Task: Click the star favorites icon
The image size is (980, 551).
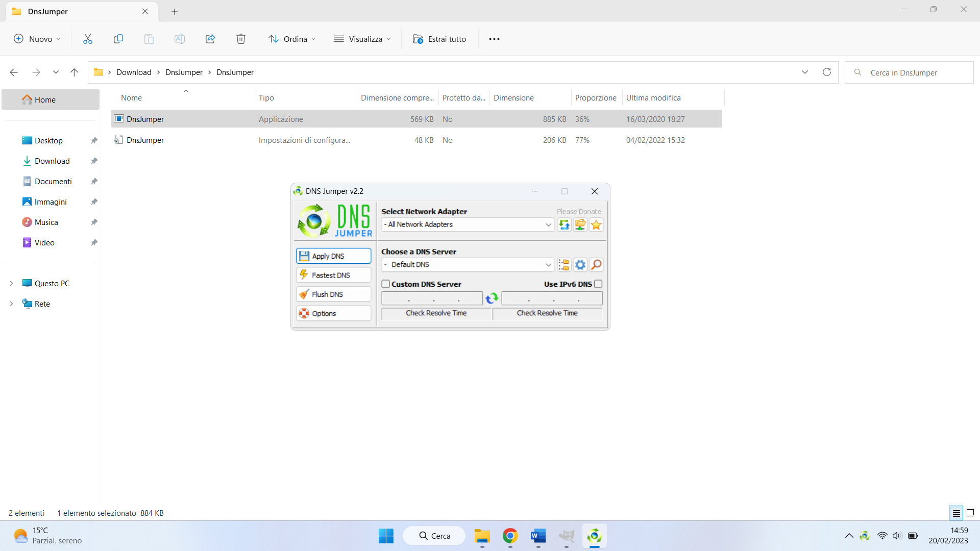Action: coord(596,224)
